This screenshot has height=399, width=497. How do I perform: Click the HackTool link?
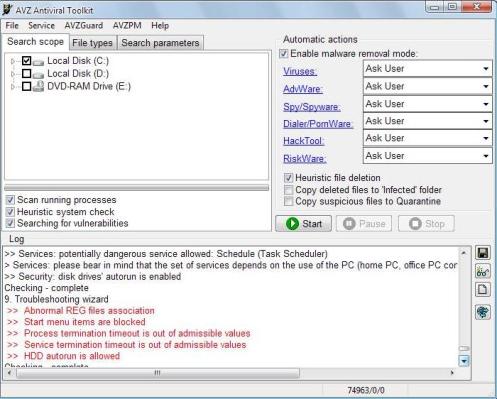coord(304,141)
